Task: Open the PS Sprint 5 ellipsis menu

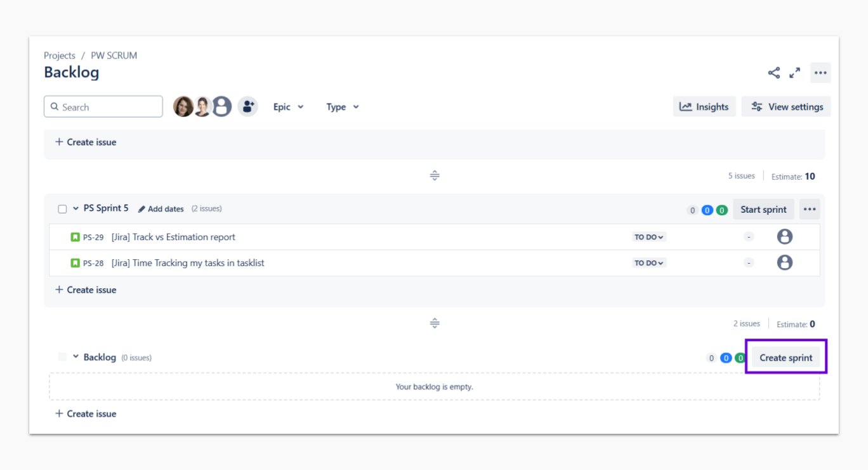Action: pos(809,209)
